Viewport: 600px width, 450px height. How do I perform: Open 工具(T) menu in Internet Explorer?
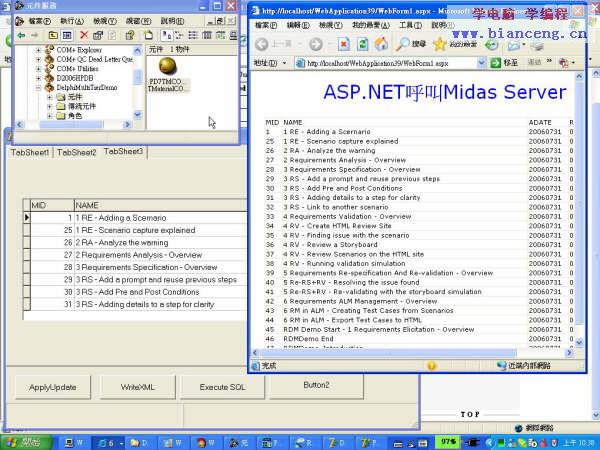(410, 25)
